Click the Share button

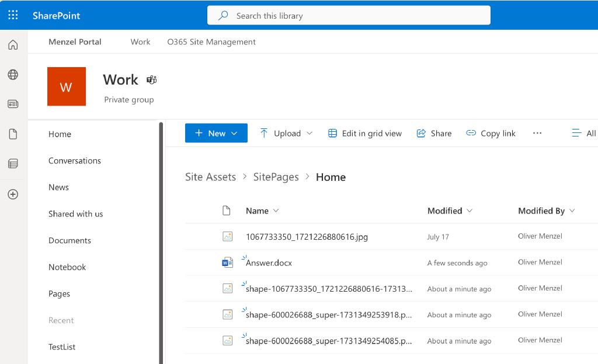coord(434,133)
